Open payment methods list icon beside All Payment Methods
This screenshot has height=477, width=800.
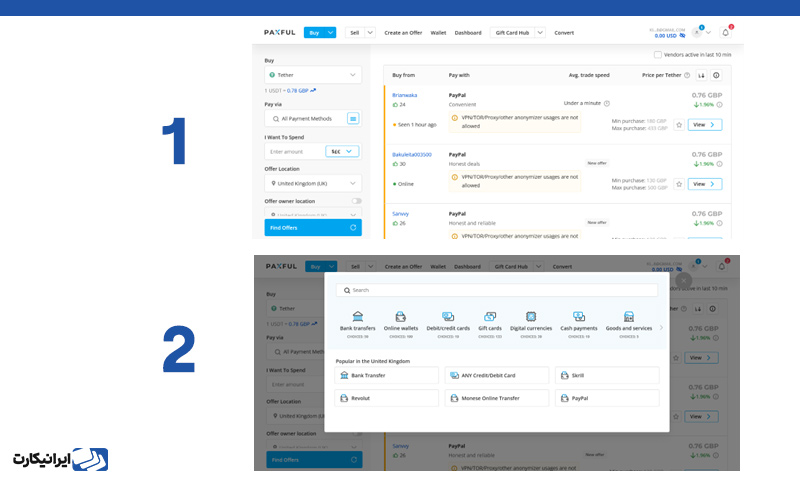(x=353, y=118)
